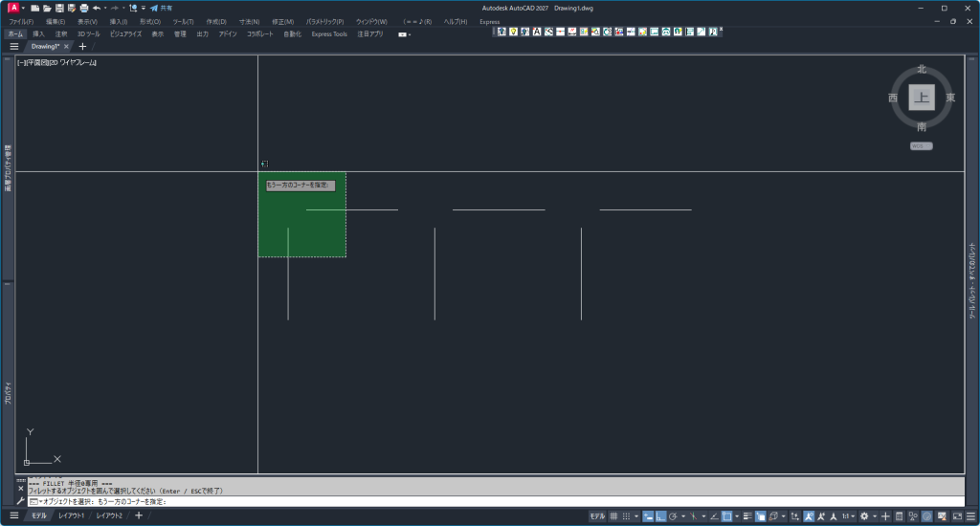Click the customization hamburger icon in status bar
The height and width of the screenshot is (526, 980).
point(969,516)
